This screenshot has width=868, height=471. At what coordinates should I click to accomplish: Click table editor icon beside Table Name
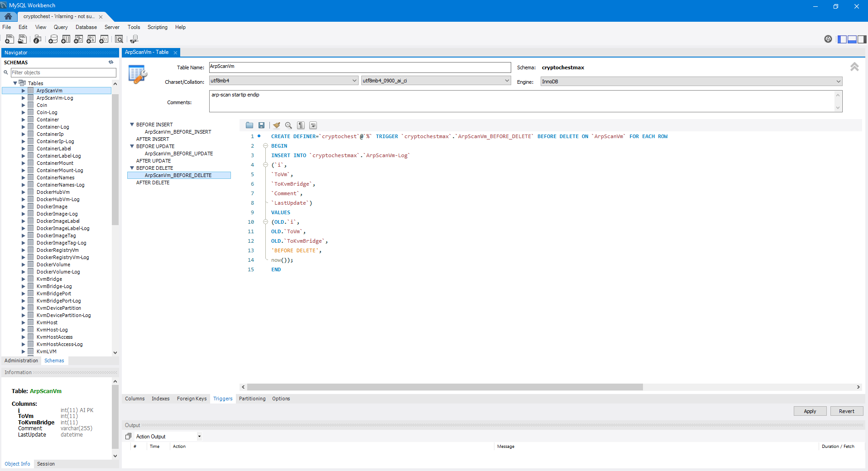pyautogui.click(x=138, y=74)
